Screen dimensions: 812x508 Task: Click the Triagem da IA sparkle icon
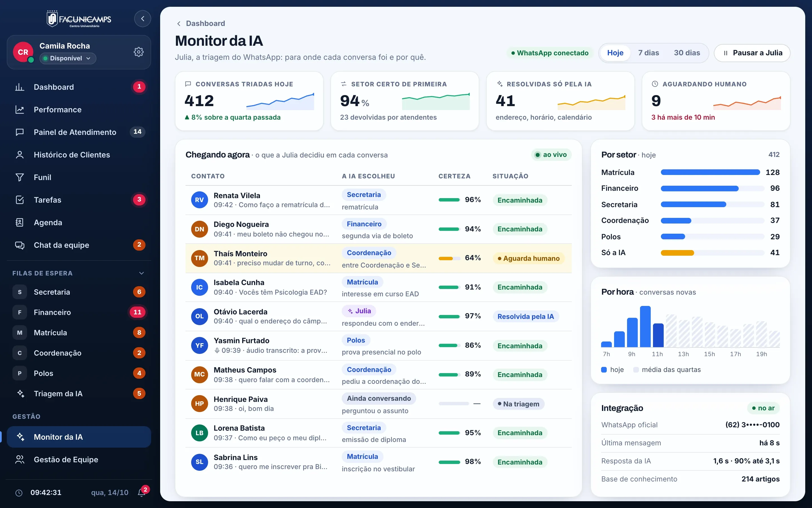21,393
